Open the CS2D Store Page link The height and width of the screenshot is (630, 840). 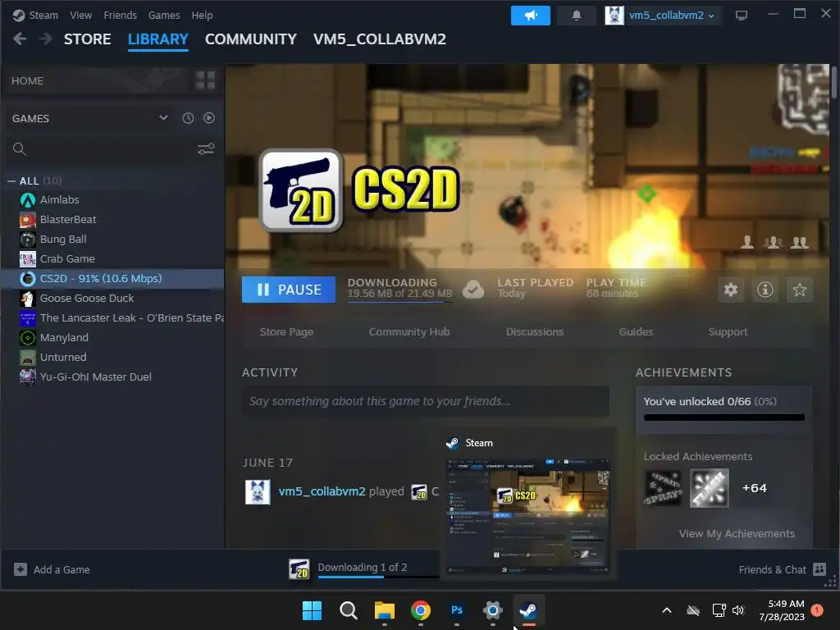(286, 332)
